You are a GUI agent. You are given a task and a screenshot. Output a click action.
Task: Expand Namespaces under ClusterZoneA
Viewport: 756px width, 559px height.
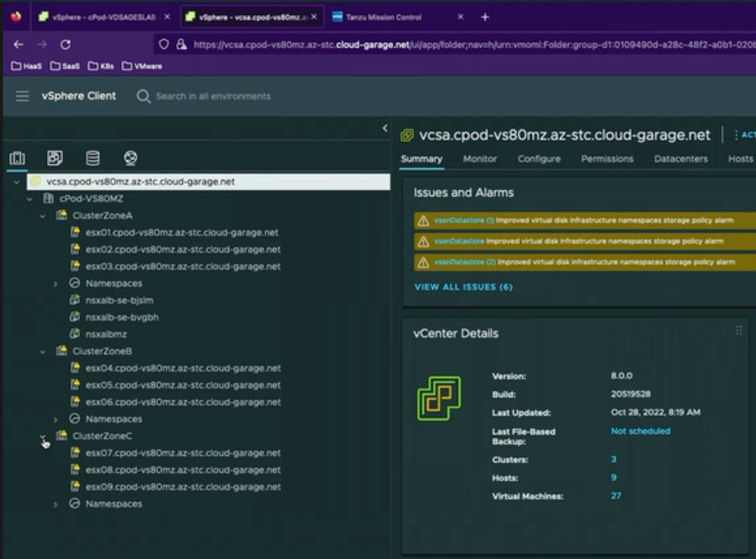click(56, 284)
